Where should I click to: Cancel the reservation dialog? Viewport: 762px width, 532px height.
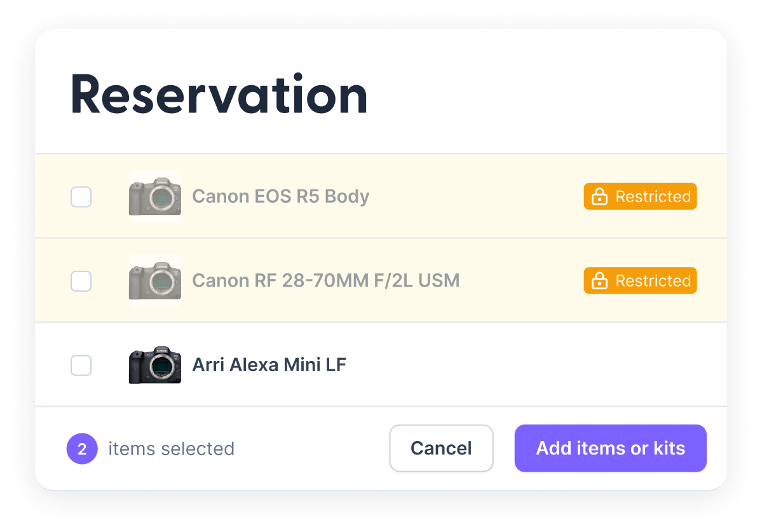(x=441, y=448)
